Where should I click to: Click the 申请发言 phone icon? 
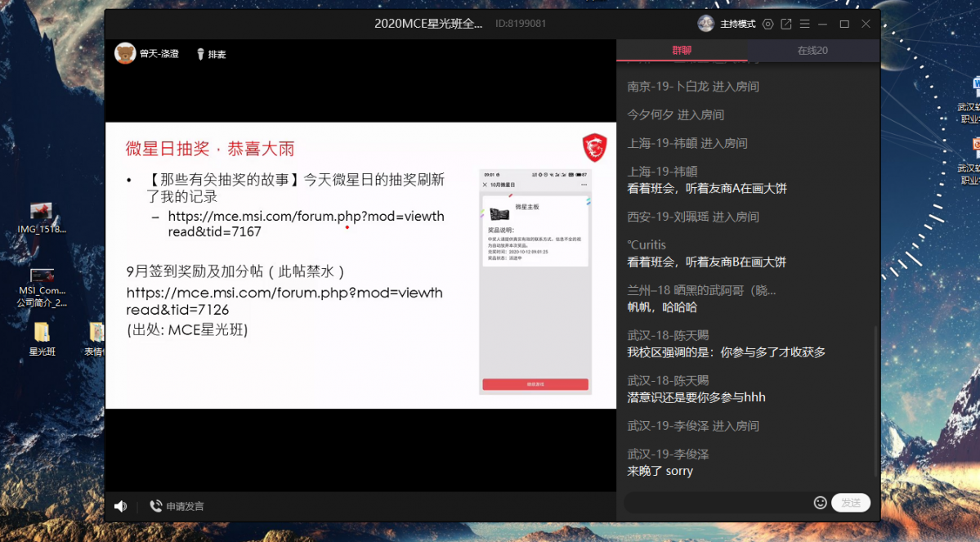[155, 506]
